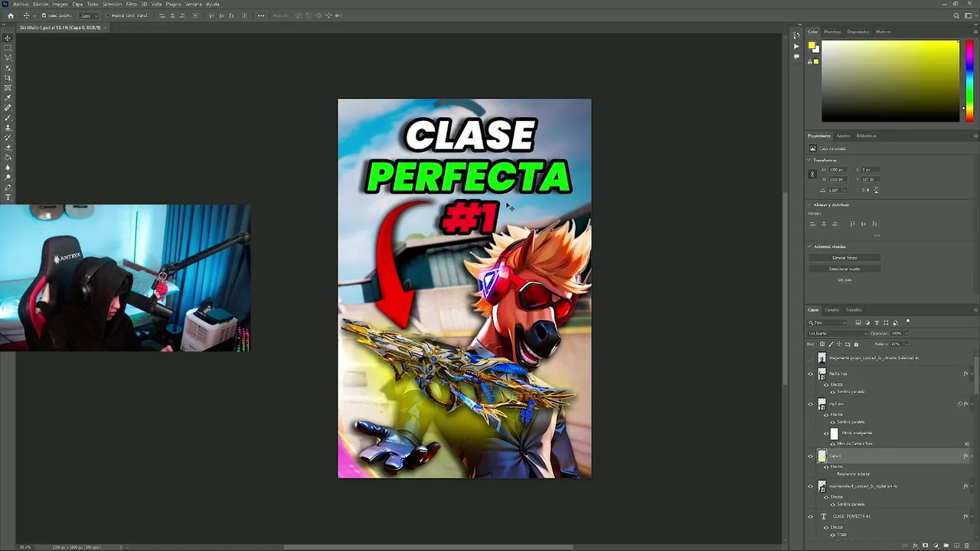Click the delete layer trash icon
The image size is (980, 551).
[967, 546]
